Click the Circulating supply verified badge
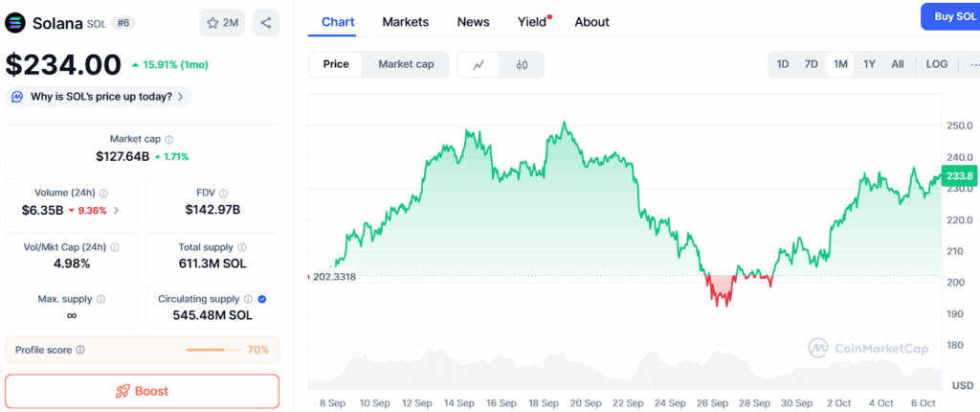Image resolution: width=980 pixels, height=412 pixels. 262,299
